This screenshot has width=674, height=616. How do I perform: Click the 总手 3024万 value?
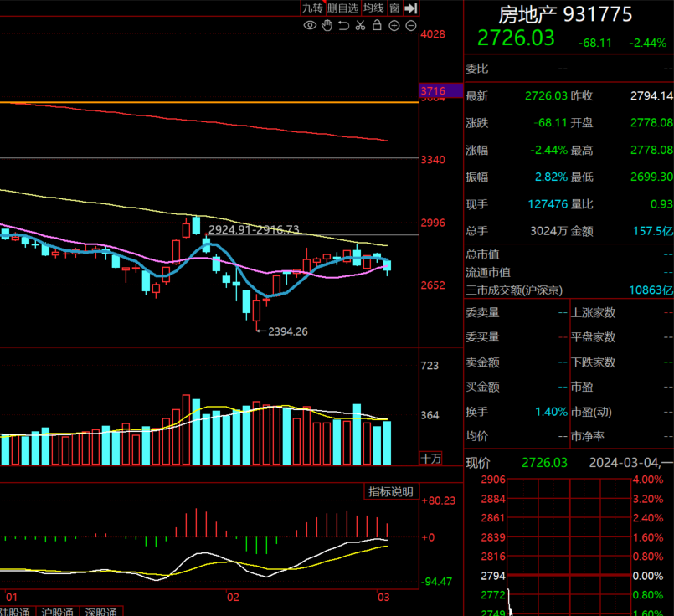coord(548,231)
